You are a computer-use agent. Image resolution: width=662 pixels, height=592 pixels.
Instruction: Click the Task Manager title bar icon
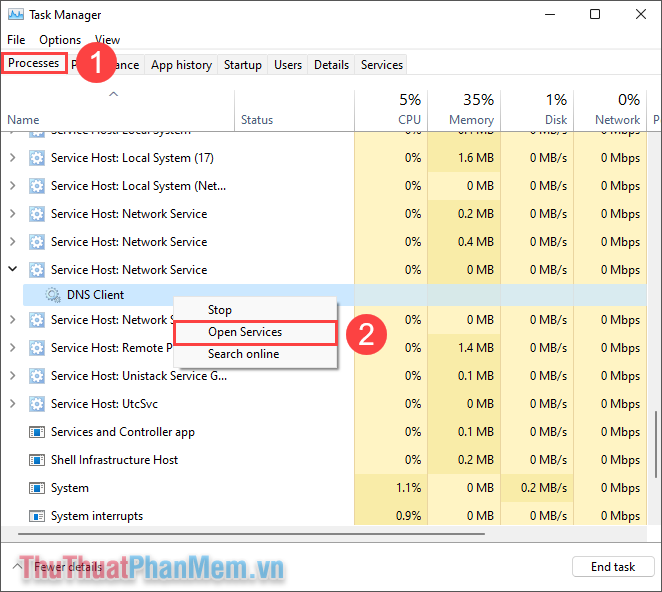16,14
